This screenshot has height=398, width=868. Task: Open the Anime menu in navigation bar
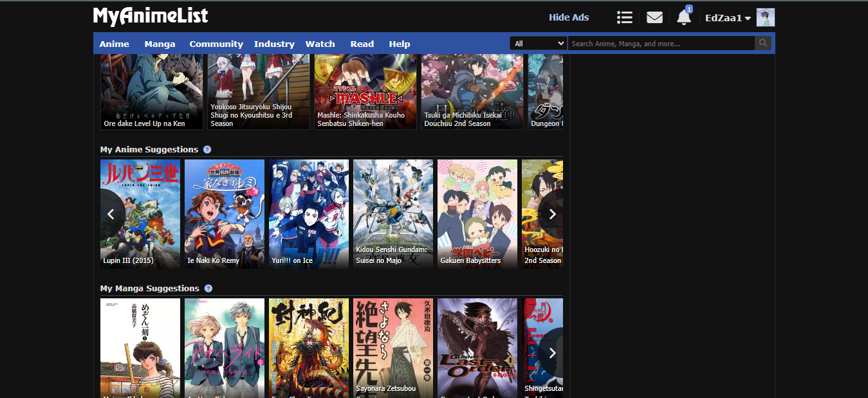[x=115, y=44]
